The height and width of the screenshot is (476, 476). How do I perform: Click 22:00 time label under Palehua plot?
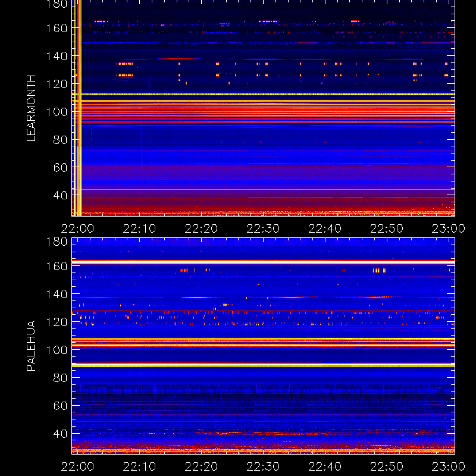(77, 466)
